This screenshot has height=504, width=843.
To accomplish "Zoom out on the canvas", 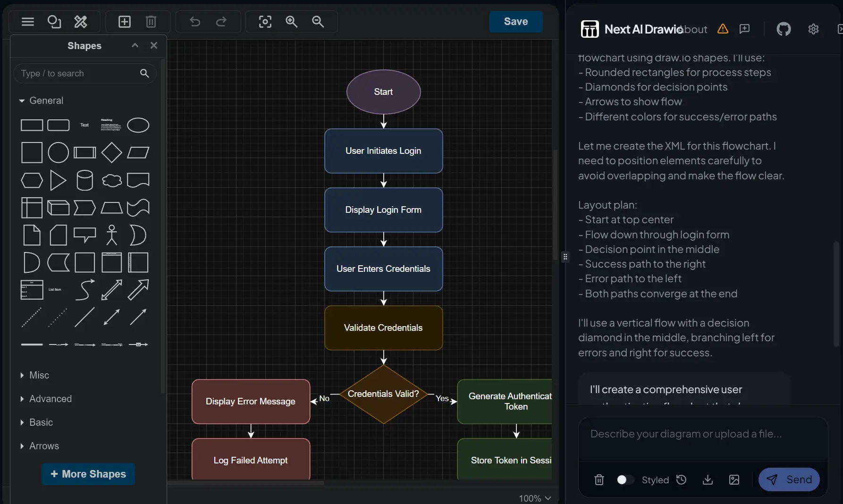I will [x=318, y=22].
